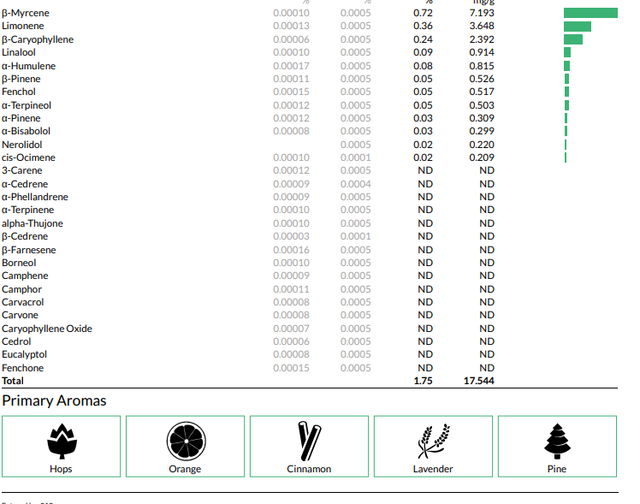Select the α-Humulene 0.00017 LOD value
640x504 pixels.
tap(291, 66)
